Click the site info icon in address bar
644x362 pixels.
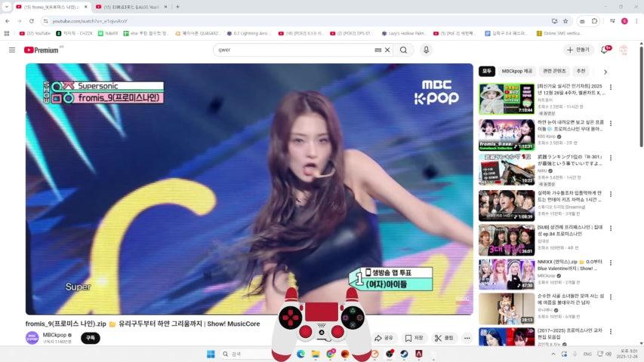(45, 21)
